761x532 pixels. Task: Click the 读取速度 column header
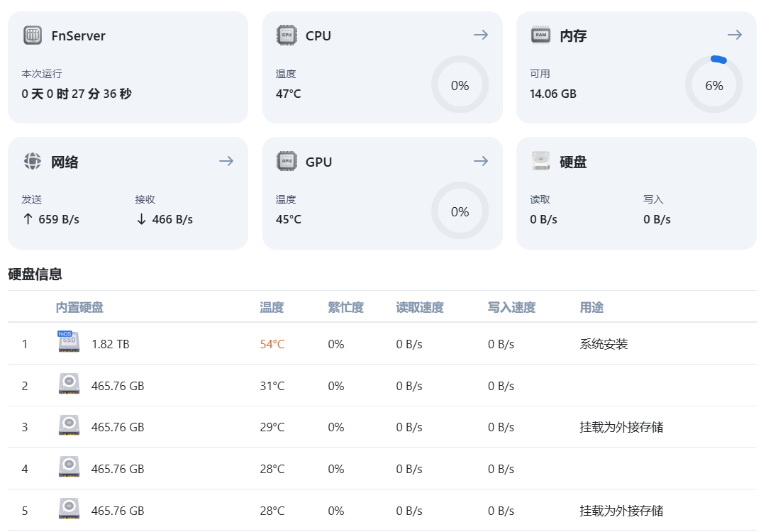(x=420, y=307)
